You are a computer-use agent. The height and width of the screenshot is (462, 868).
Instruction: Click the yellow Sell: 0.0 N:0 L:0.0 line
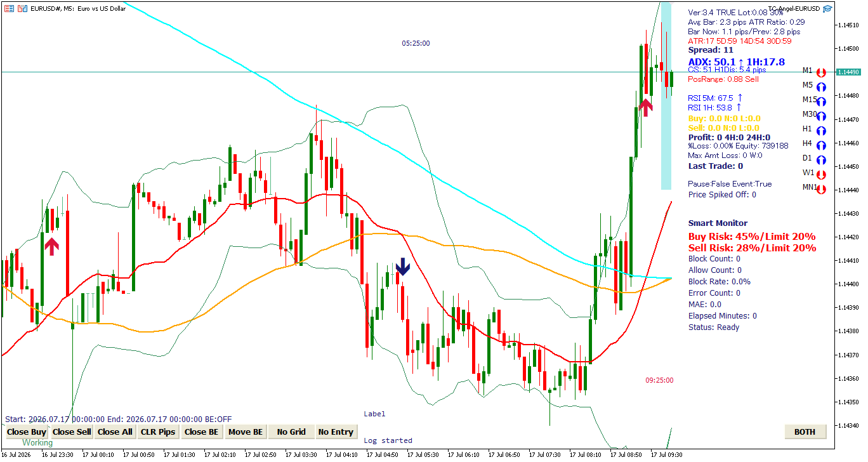[724, 128]
